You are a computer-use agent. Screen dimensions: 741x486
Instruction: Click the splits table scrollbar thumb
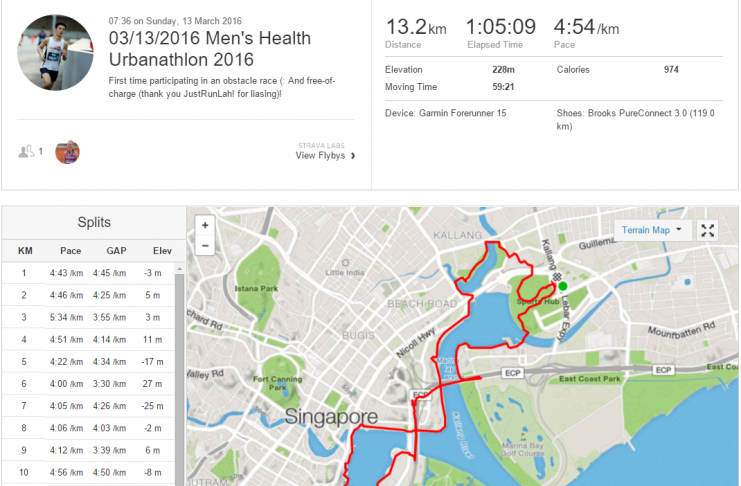click(x=180, y=378)
